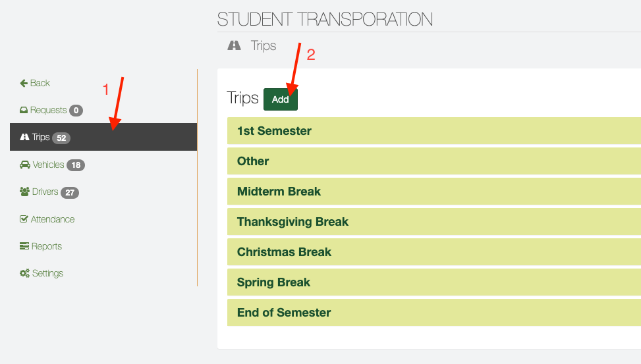Click the Back arrow icon
This screenshot has height=364, width=641.
(24, 83)
